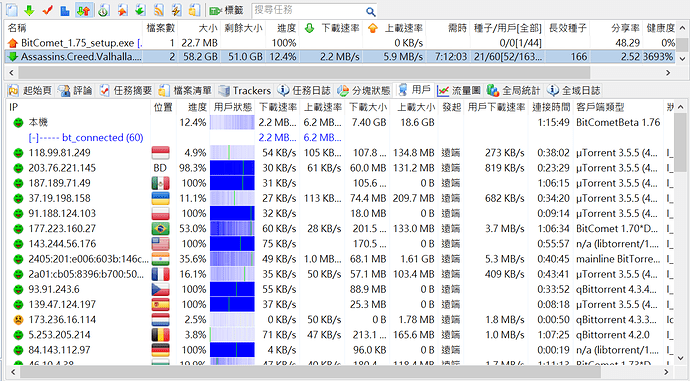
Task: Click the magnifier search icon
Action: [x=371, y=11]
